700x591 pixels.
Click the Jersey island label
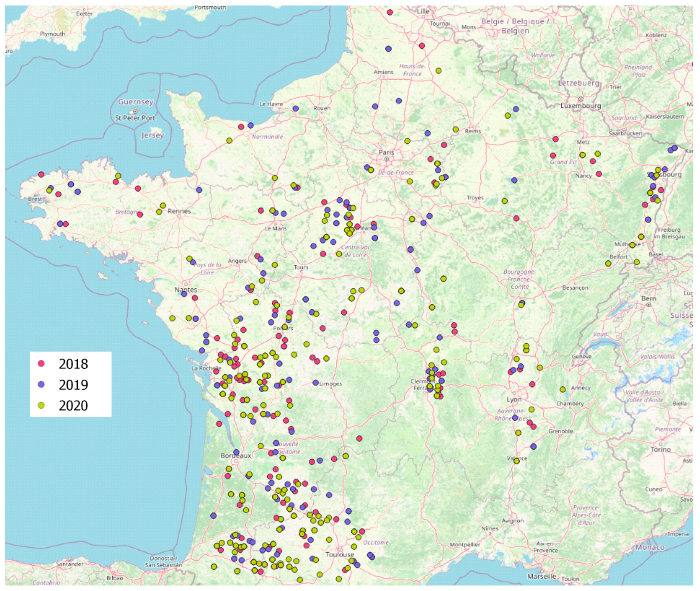click(152, 135)
